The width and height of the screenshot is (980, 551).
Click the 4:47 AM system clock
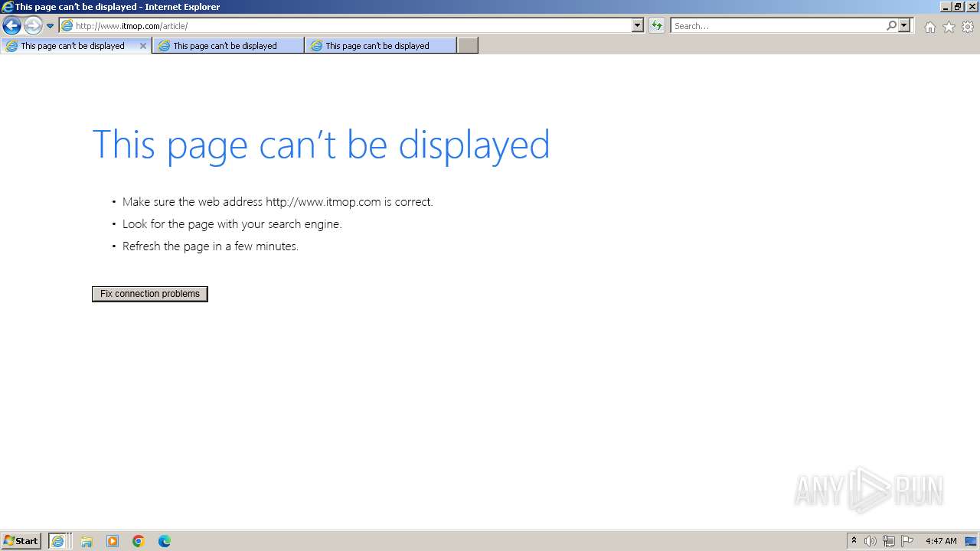coord(941,541)
